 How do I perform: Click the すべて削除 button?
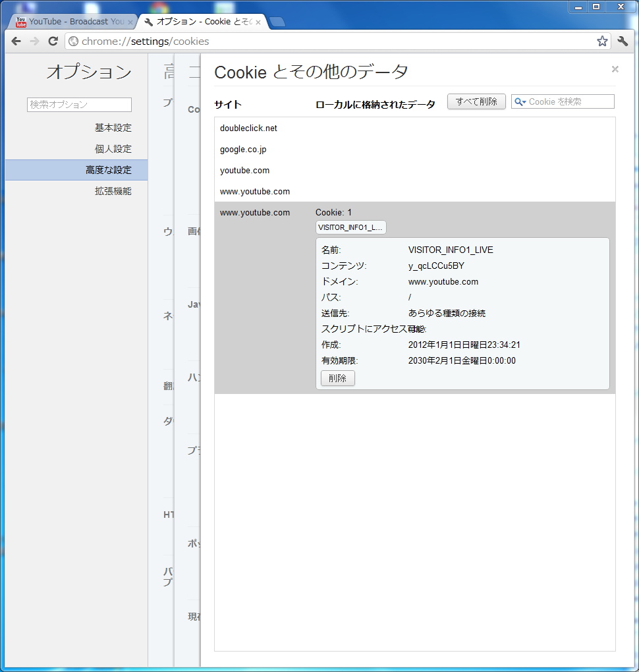pos(476,101)
